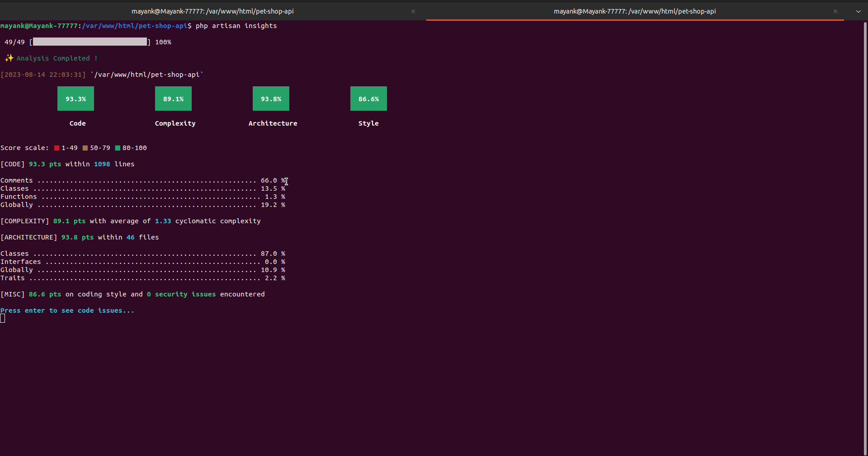The height and width of the screenshot is (456, 868).
Task: Click the 49/49 completed progress bar
Action: [x=89, y=42]
